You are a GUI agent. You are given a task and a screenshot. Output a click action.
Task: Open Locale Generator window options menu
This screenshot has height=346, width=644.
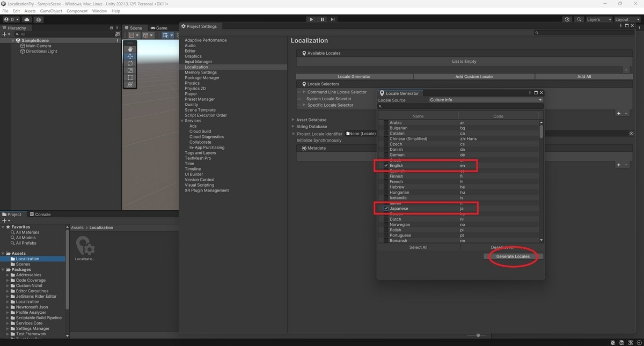click(530, 93)
